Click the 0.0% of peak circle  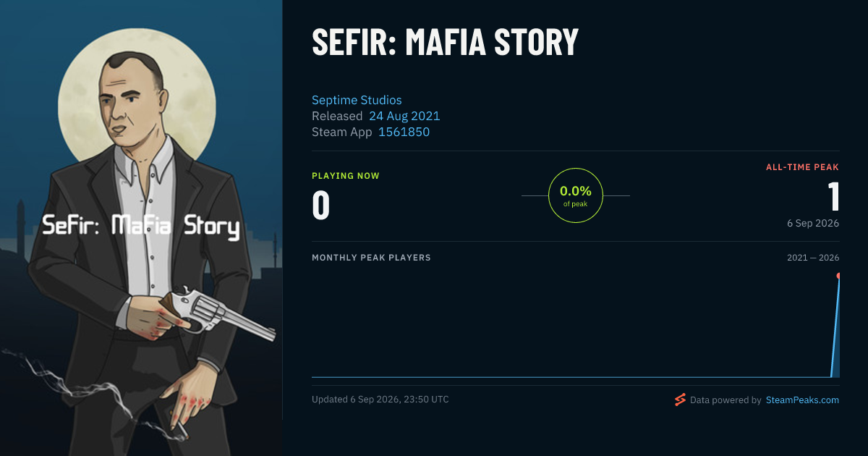click(x=576, y=195)
